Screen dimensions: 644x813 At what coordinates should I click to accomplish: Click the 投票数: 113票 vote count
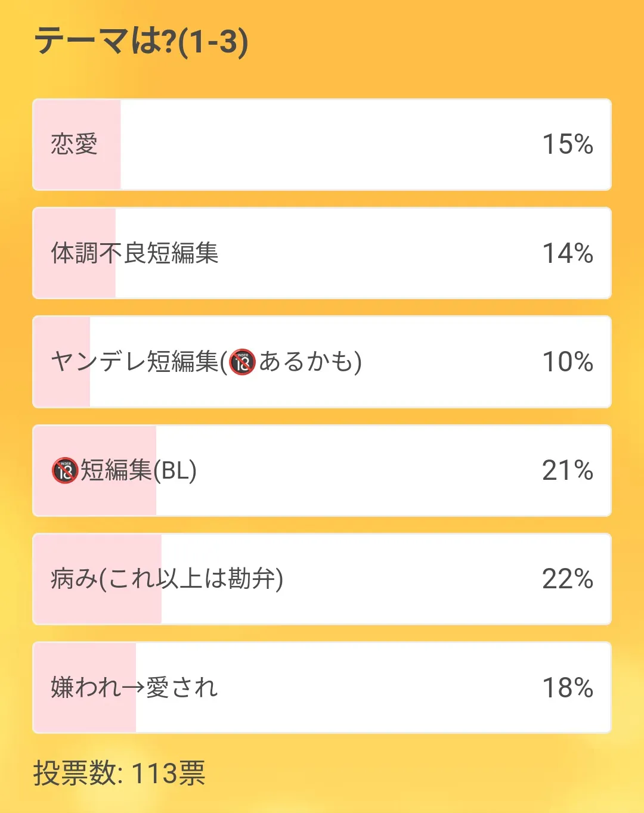119,773
